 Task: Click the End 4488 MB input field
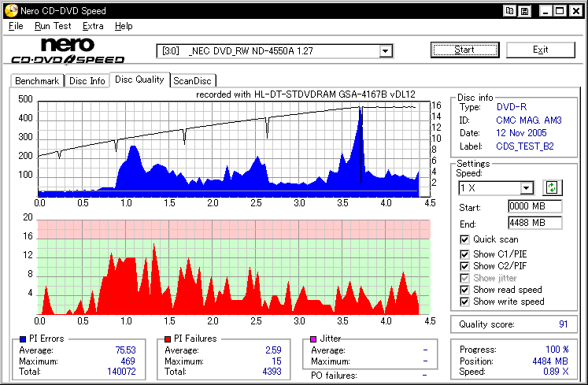pyautogui.click(x=534, y=223)
